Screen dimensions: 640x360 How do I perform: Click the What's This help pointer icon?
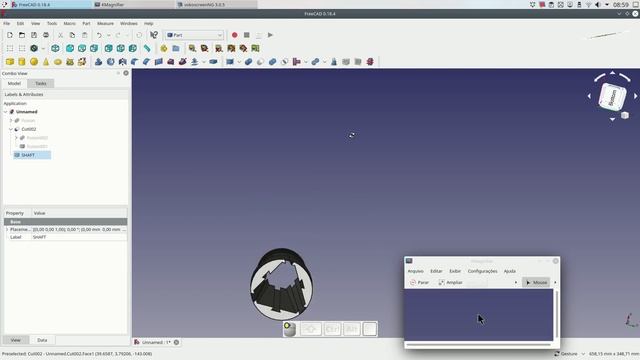[x=153, y=35]
